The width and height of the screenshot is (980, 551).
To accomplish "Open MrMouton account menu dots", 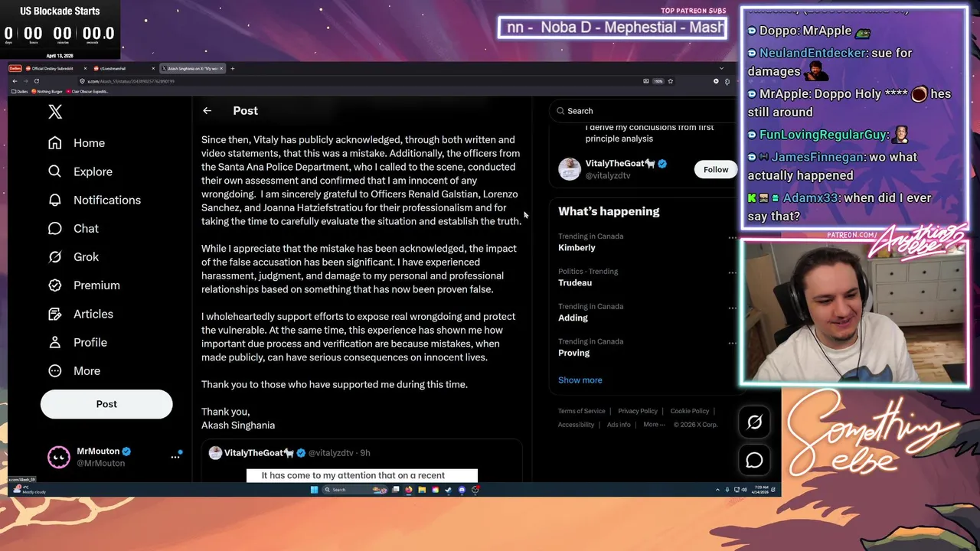I will 175,457.
